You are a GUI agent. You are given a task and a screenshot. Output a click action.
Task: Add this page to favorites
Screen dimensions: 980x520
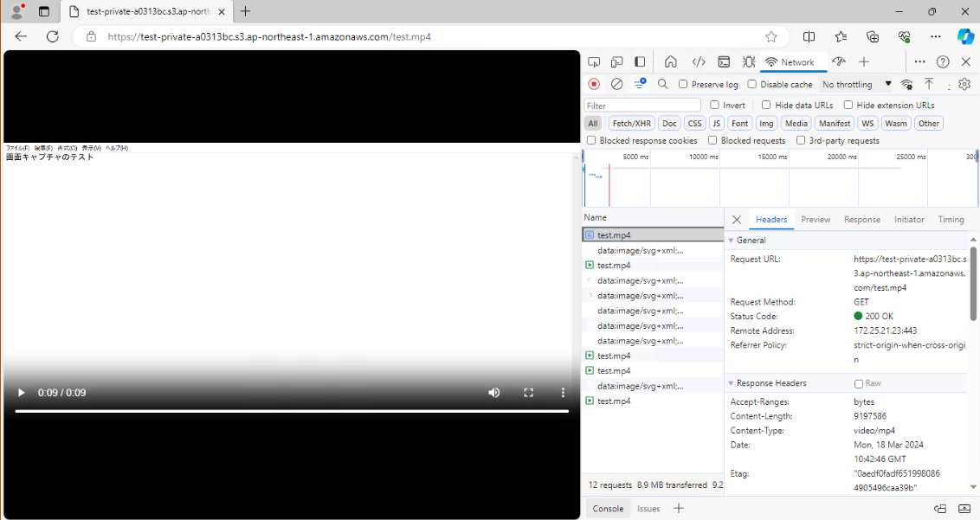click(771, 37)
